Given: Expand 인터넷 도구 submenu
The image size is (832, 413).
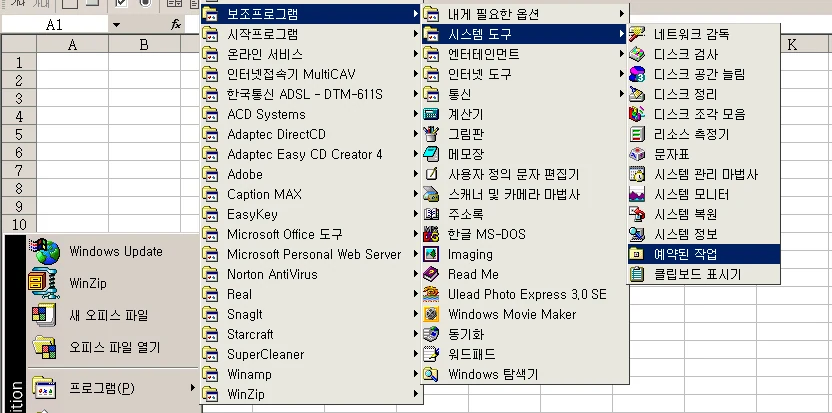Looking at the screenshot, I should pyautogui.click(x=525, y=74).
